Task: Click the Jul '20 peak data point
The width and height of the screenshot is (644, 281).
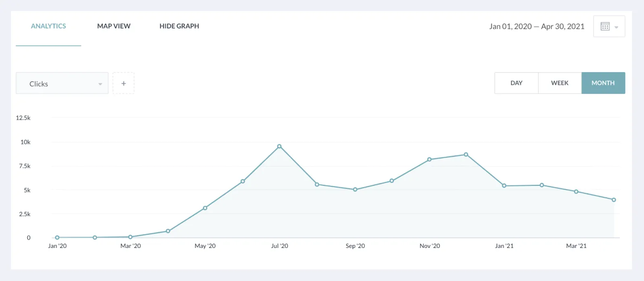Action: pos(279,146)
